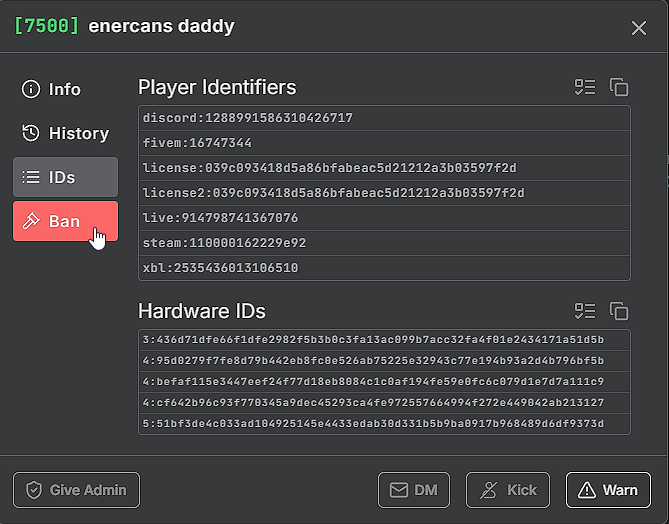
Task: Click the Info circle icon in sidebar
Action: 31,89
